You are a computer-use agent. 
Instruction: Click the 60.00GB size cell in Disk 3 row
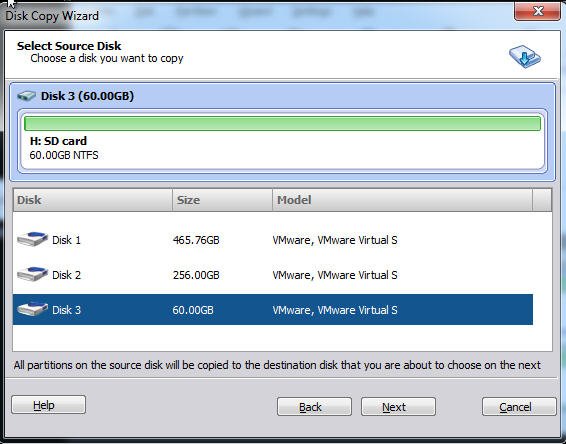193,310
